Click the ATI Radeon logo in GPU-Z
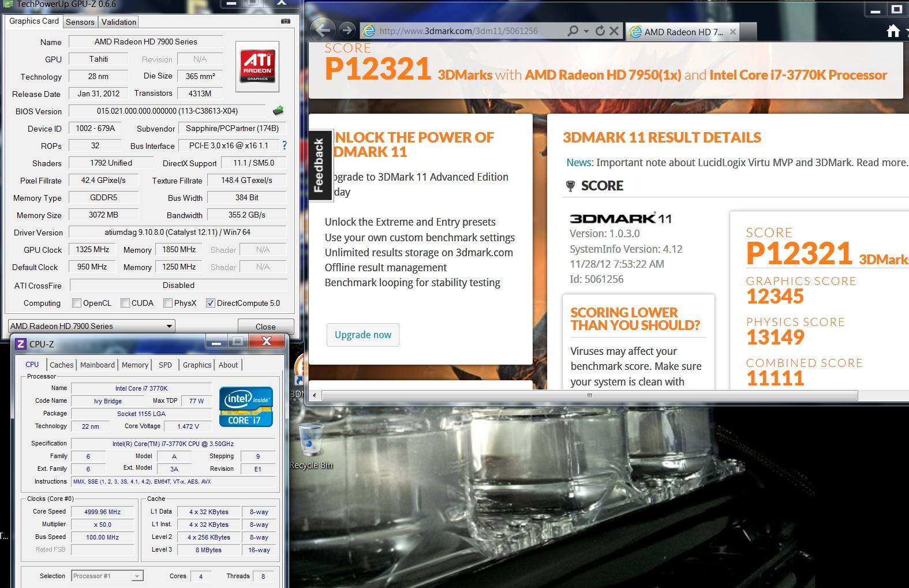Image resolution: width=909 pixels, height=588 pixels. [x=257, y=66]
